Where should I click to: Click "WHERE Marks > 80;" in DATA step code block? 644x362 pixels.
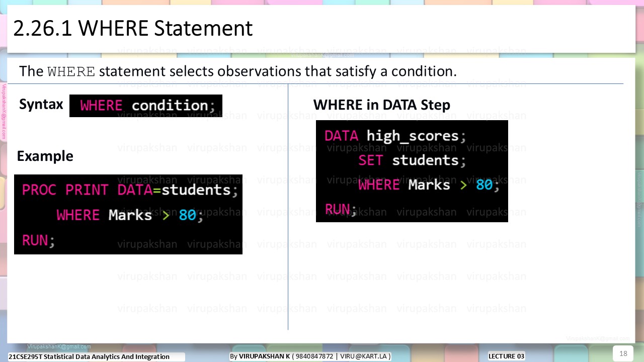pos(429,185)
